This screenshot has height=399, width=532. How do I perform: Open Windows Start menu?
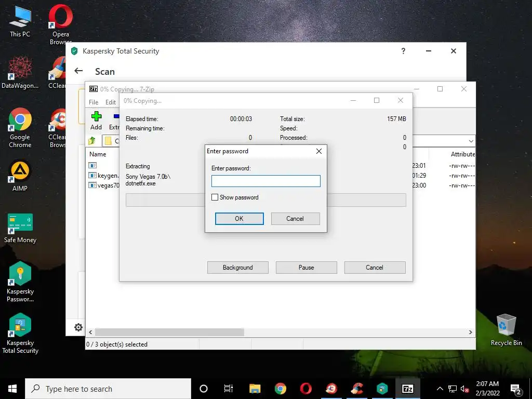click(x=12, y=389)
